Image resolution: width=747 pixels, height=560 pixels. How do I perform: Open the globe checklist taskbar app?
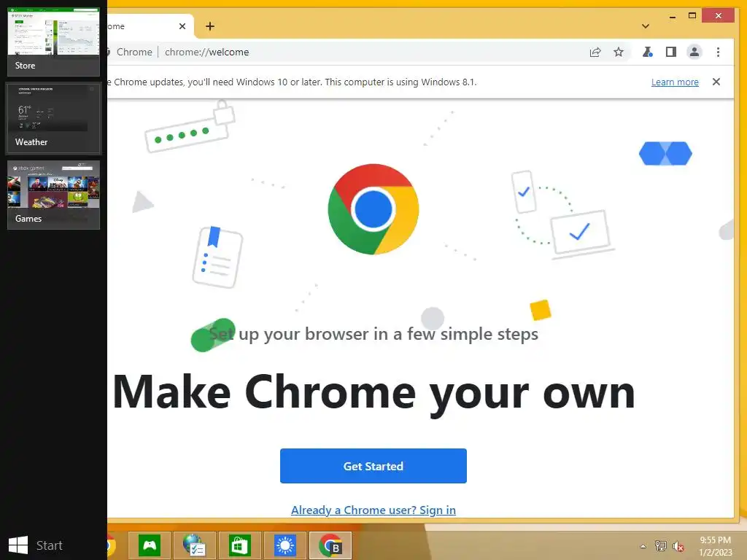tap(194, 545)
